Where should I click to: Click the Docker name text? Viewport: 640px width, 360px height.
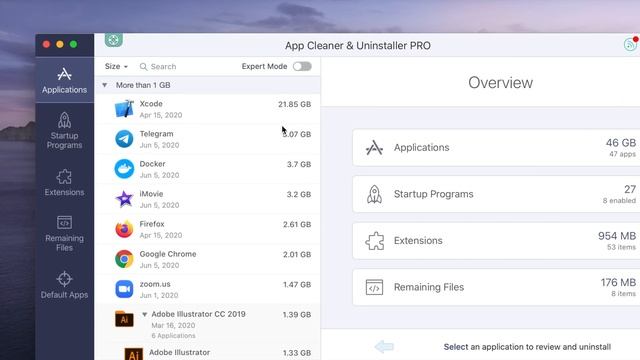[x=152, y=164]
